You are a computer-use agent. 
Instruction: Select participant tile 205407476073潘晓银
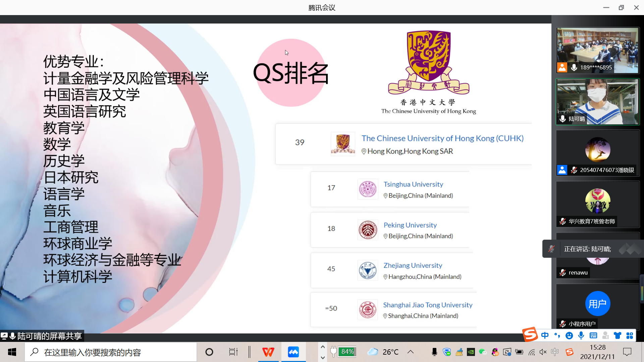[x=597, y=153]
